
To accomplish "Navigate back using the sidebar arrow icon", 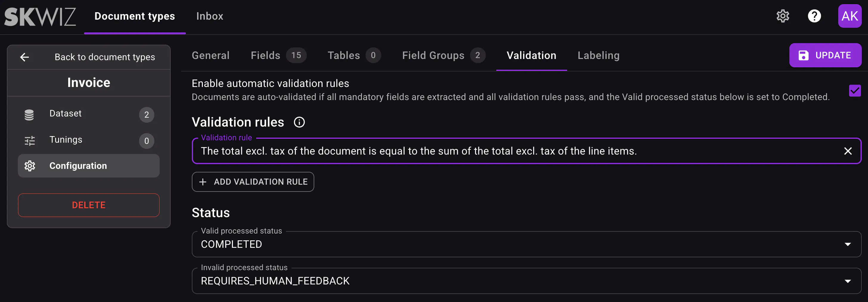I will tap(25, 57).
